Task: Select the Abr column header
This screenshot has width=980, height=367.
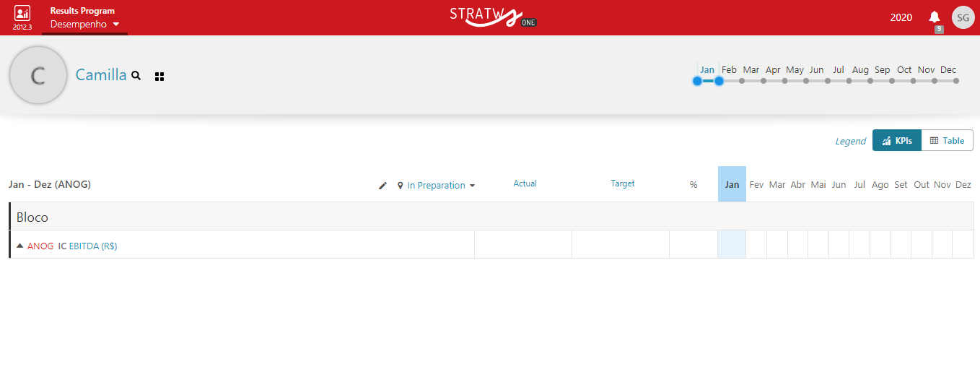Action: pyautogui.click(x=797, y=185)
